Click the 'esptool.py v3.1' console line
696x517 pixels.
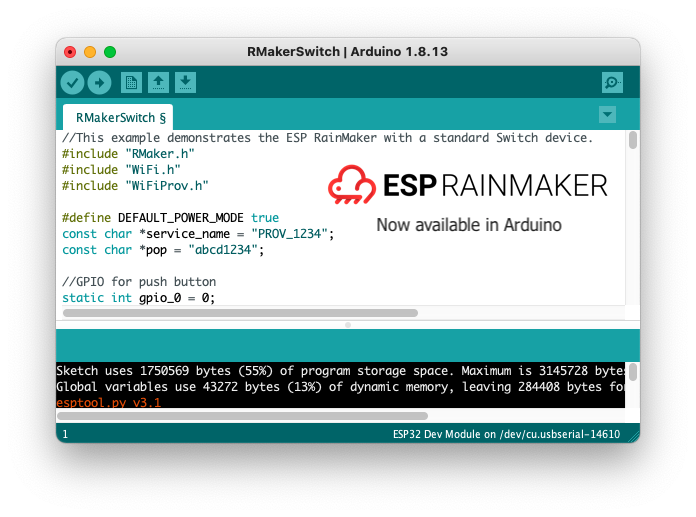[108, 403]
